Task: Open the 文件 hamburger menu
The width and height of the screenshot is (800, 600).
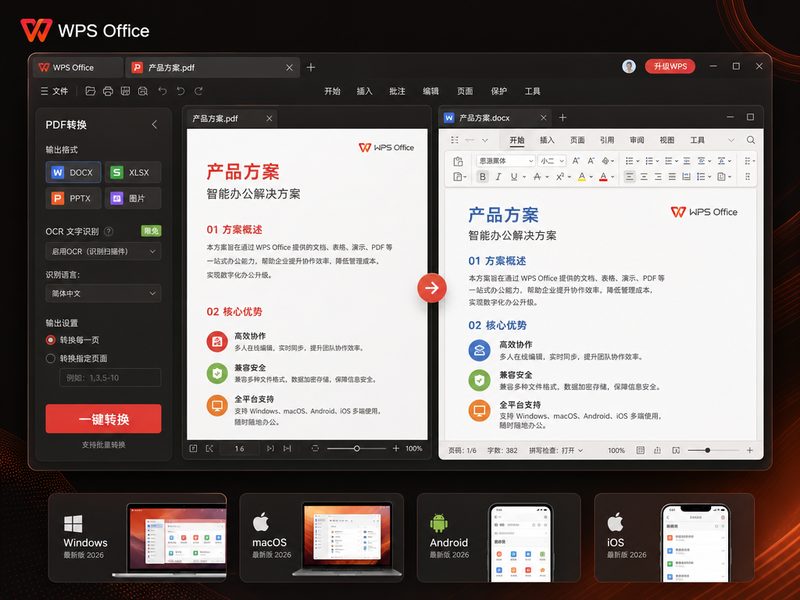Action: click(54, 91)
